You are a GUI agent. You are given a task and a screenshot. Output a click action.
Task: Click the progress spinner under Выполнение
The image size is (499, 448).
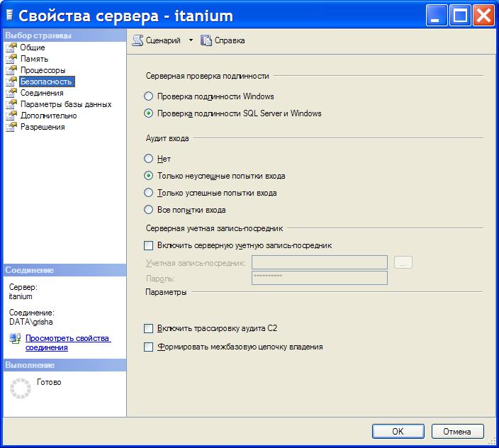point(21,388)
